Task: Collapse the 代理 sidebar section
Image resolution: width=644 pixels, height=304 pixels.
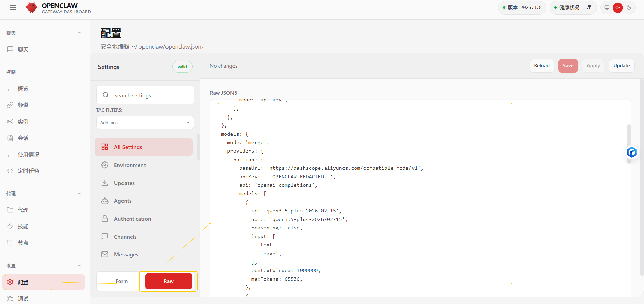Action: (x=79, y=193)
